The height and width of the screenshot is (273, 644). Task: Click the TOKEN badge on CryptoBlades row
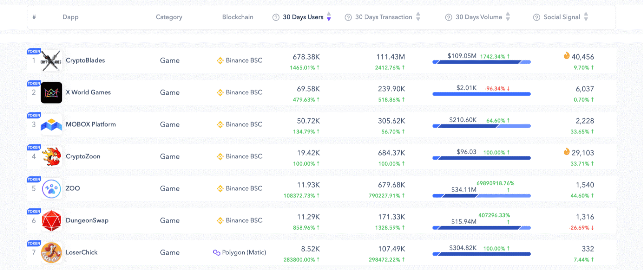tap(34, 51)
